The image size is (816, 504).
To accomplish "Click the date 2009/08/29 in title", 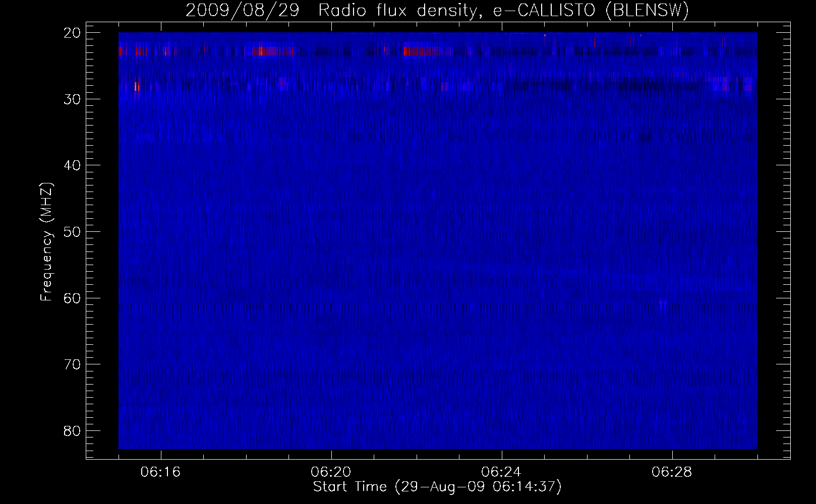I will pos(242,11).
